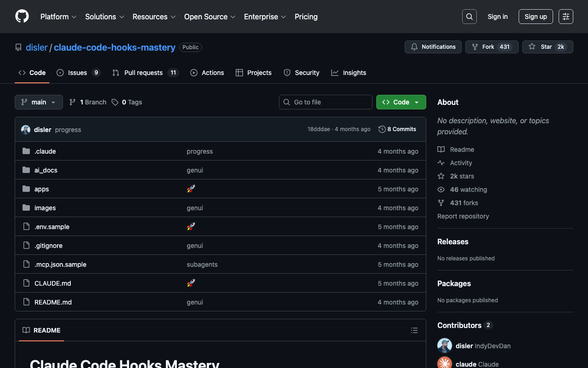
Task: Click the README outline list icon
Action: (414, 330)
